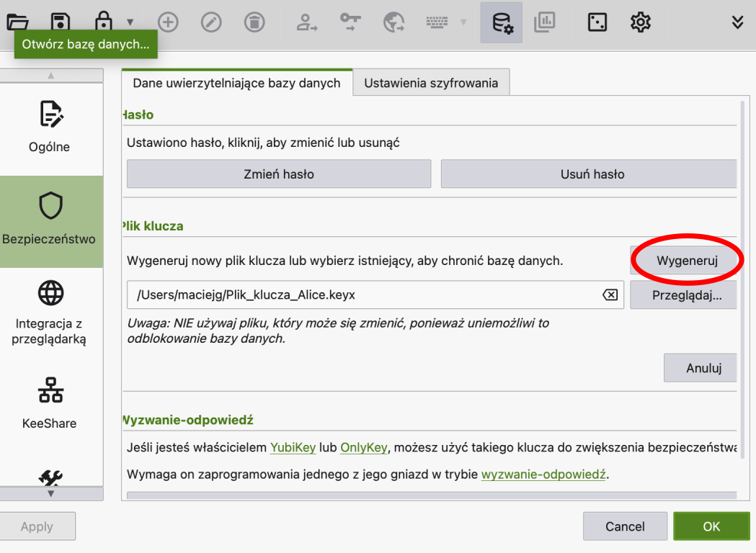Viewport: 756px width, 553px height.
Task: Click the save database floppy disk icon
Action: [61, 22]
